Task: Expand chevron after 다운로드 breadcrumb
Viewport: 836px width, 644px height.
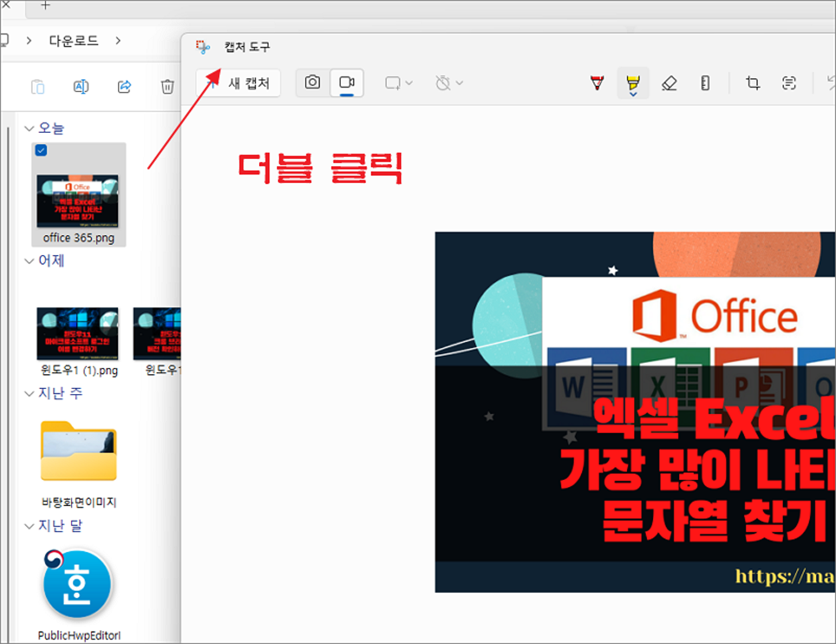Action: click(118, 41)
